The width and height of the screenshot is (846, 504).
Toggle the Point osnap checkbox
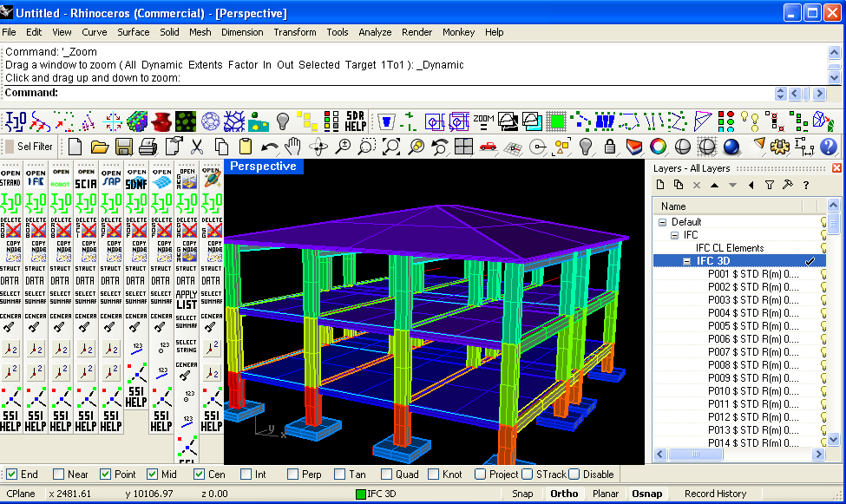click(x=106, y=475)
